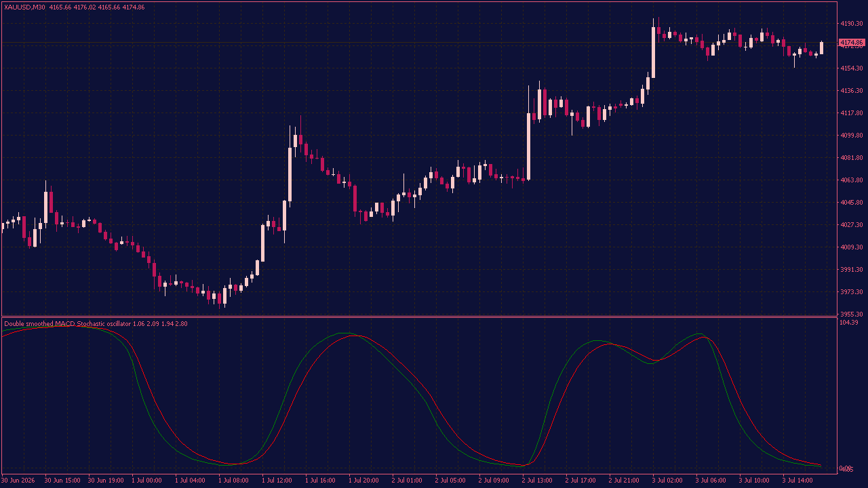Click the 4099.80 price scale label

point(852,136)
